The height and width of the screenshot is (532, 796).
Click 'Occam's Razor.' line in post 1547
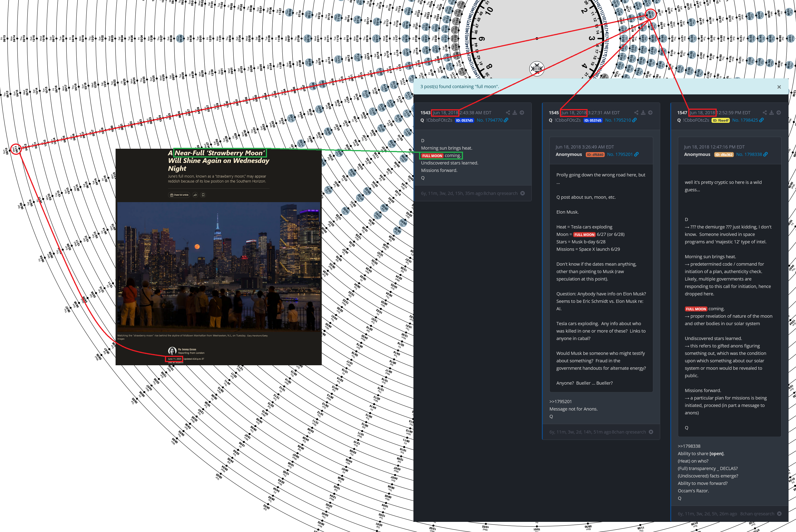point(693,491)
